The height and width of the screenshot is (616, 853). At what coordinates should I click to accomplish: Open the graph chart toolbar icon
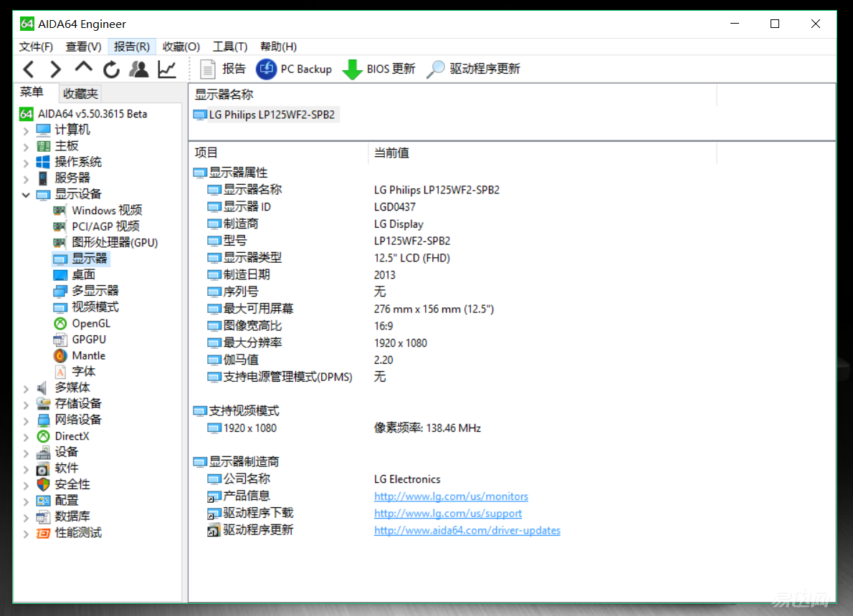tap(167, 69)
